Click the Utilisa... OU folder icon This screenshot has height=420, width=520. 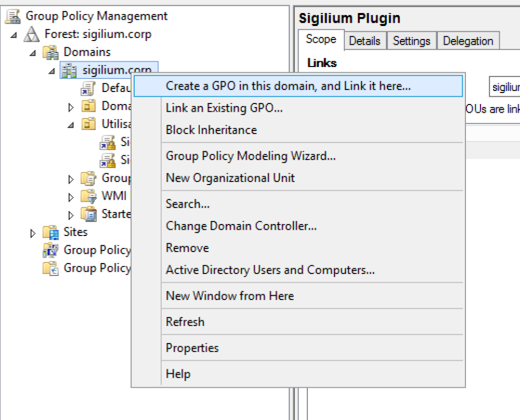click(x=88, y=124)
